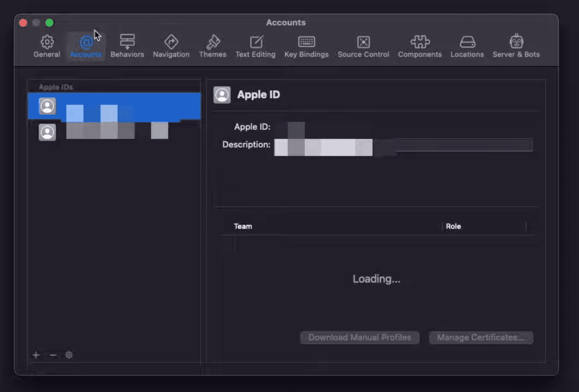Open Text Editing preferences
Image resolution: width=579 pixels, height=392 pixels.
pyautogui.click(x=255, y=45)
